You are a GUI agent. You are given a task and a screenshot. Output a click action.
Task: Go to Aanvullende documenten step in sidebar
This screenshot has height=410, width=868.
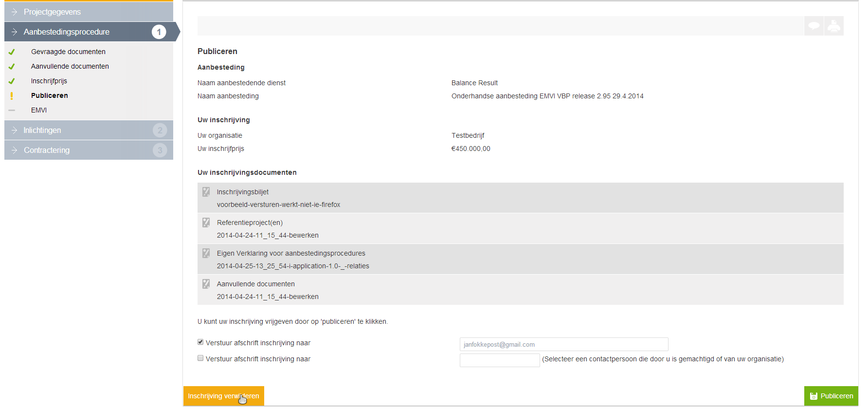70,66
